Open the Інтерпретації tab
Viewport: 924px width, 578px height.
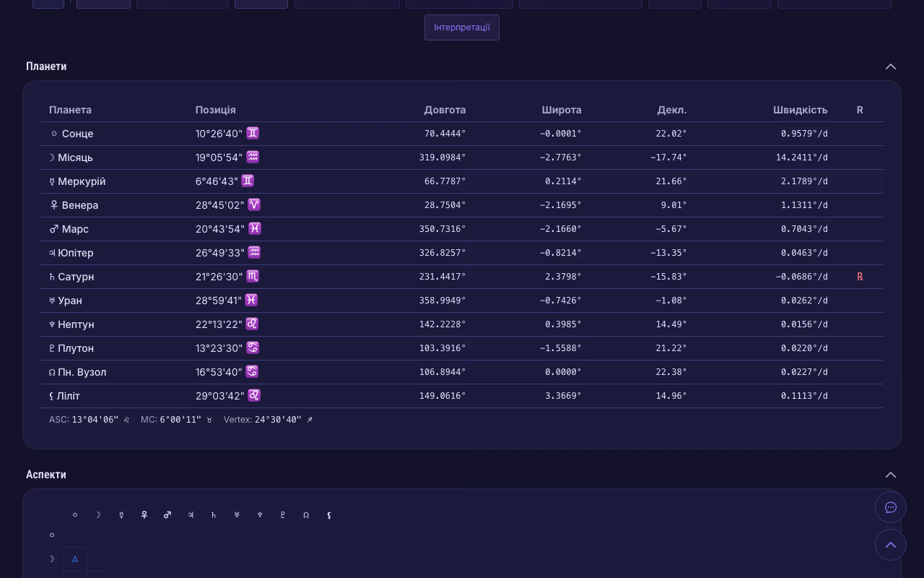click(461, 27)
